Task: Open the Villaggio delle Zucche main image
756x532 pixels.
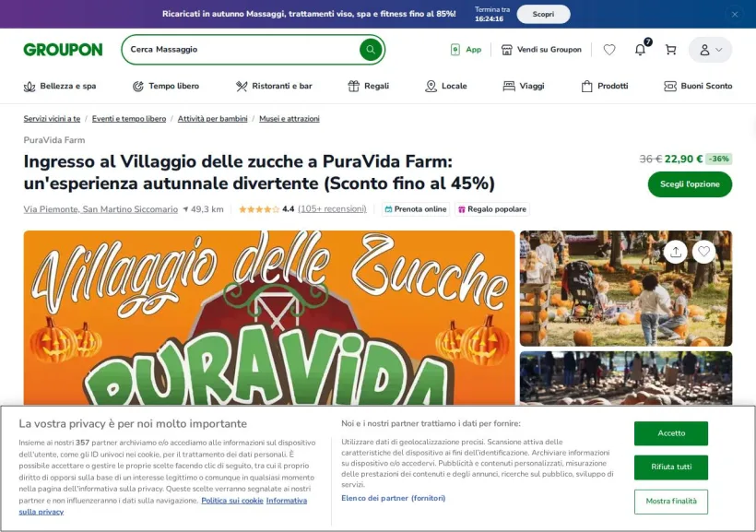Action: (269, 318)
